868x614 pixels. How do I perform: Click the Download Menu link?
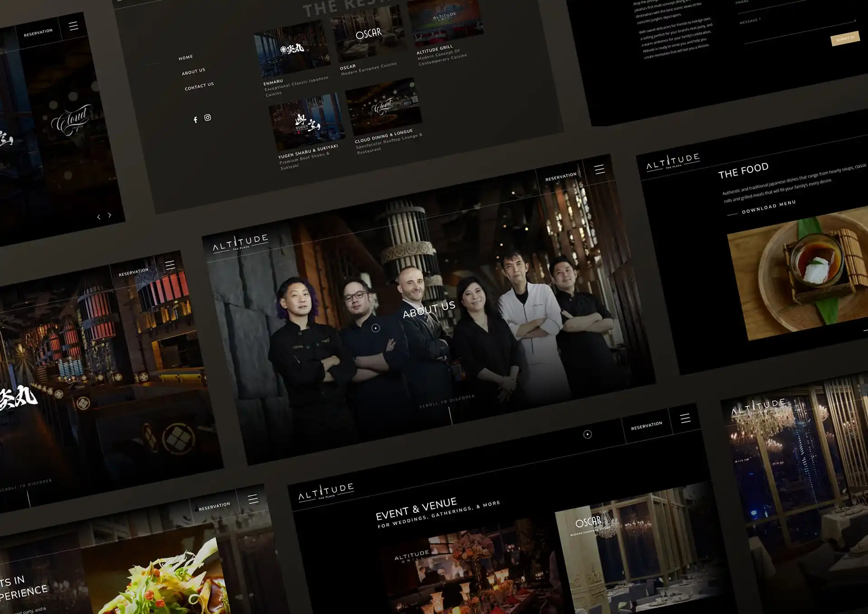point(768,207)
